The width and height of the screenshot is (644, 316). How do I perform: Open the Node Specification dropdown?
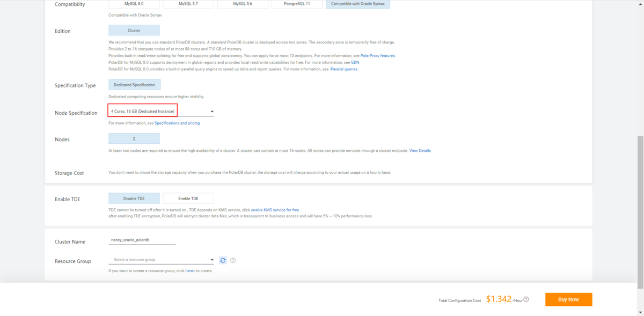(161, 112)
